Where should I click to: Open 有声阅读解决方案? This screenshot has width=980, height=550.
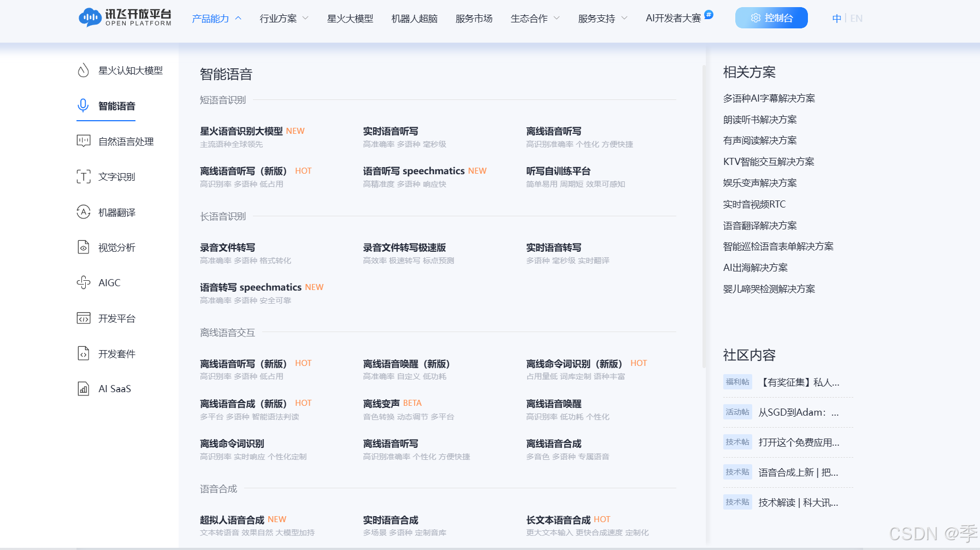(x=760, y=140)
